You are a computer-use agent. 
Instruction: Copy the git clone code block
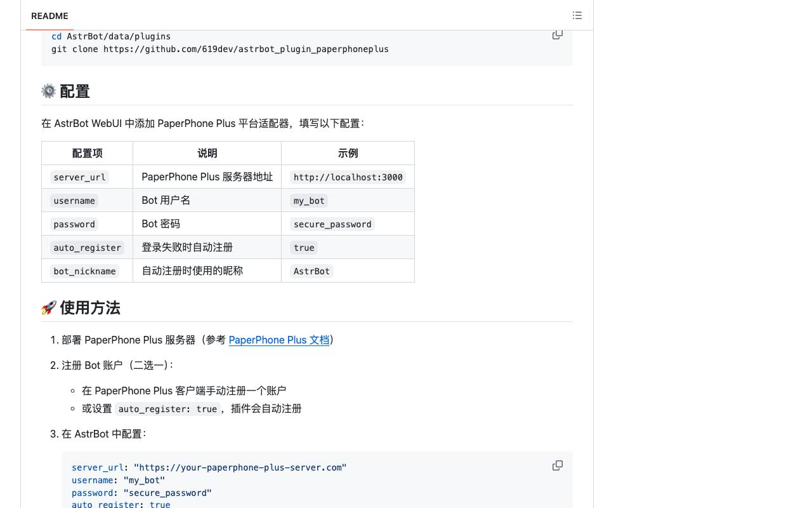click(x=558, y=35)
